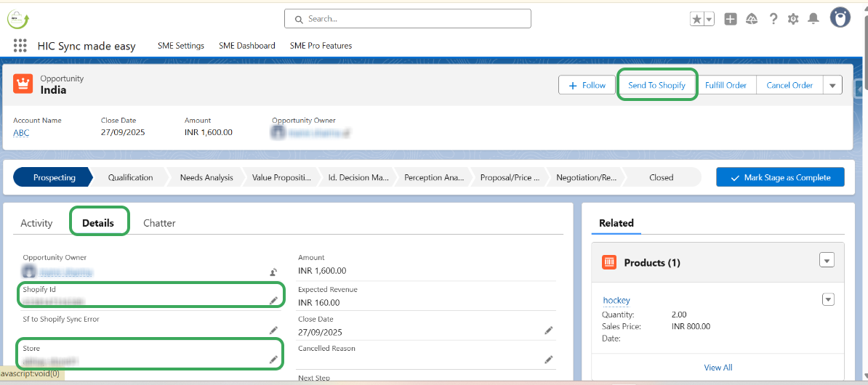This screenshot has width=868, height=385.
Task: Open the hockey product link
Action: coord(616,300)
